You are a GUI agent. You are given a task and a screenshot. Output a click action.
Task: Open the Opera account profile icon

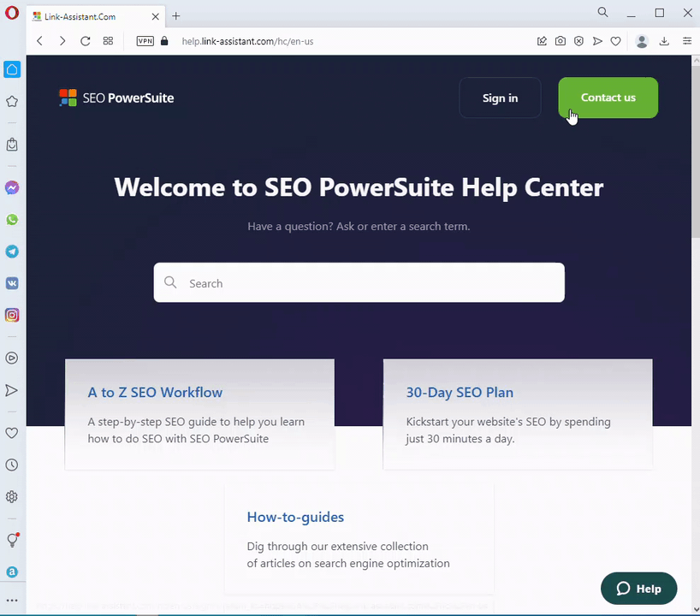[642, 41]
